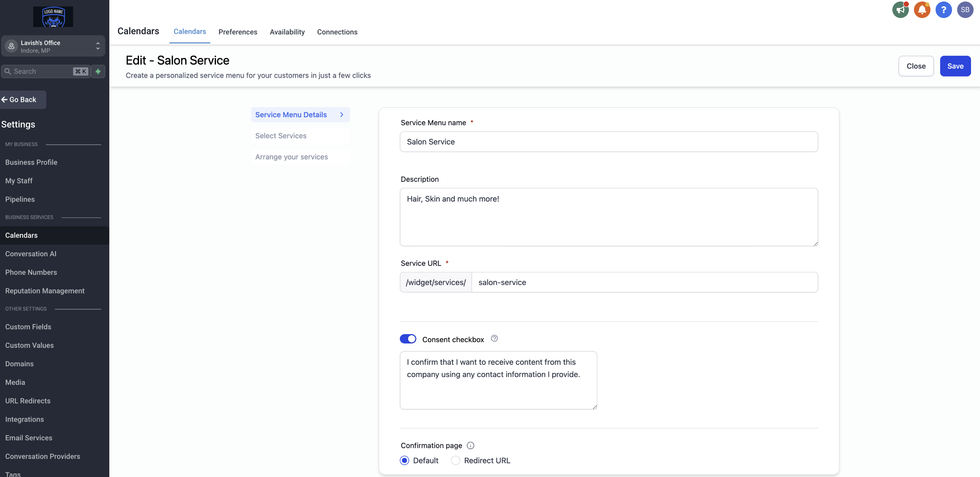Switch to the Preferences tab
980x477 pixels.
[x=237, y=32]
